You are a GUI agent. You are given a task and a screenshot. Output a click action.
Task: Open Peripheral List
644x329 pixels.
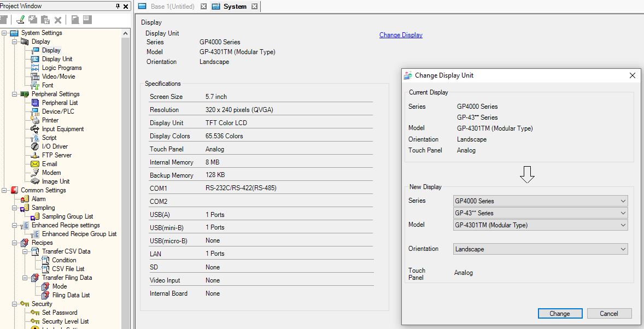[60, 103]
